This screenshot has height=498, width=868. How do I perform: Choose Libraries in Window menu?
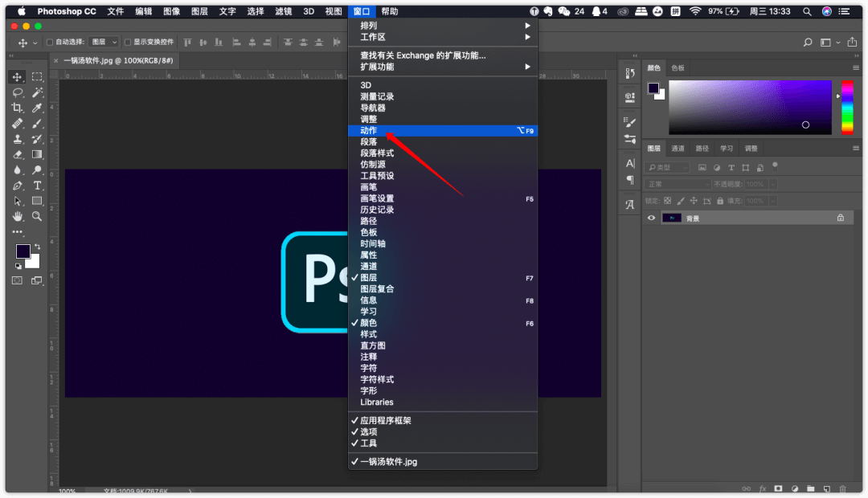(x=442, y=402)
